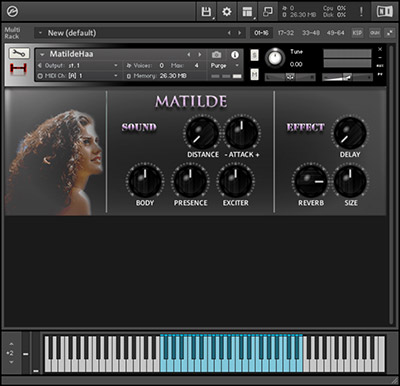Toggle the KSP multi script button
The width and height of the screenshot is (400, 386).
(357, 33)
